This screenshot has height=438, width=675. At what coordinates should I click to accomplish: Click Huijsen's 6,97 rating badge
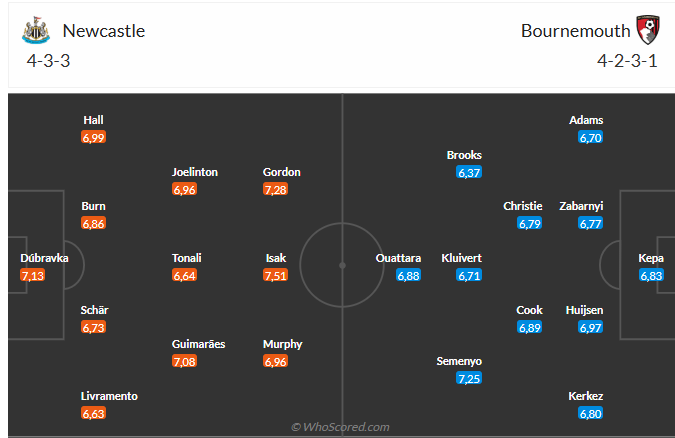tap(590, 327)
